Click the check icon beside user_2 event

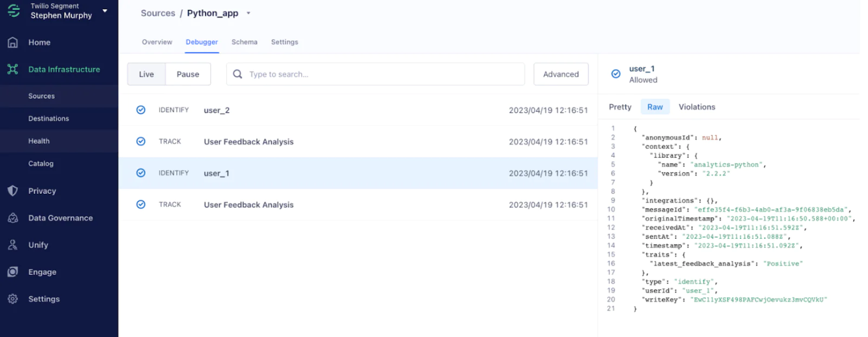pos(141,110)
